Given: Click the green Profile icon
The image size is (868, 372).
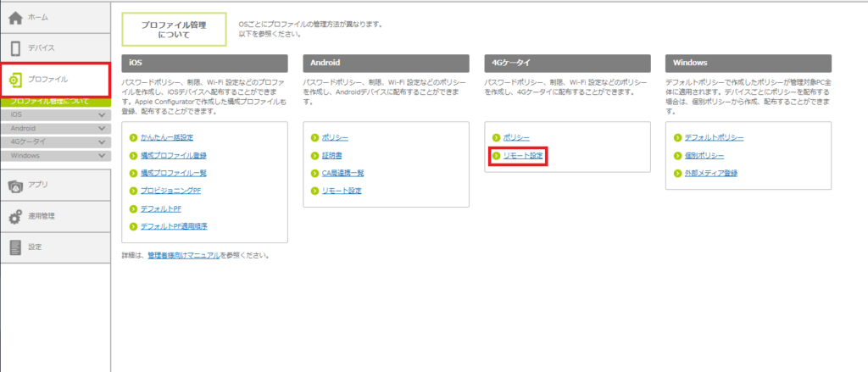Looking at the screenshot, I should (15, 80).
